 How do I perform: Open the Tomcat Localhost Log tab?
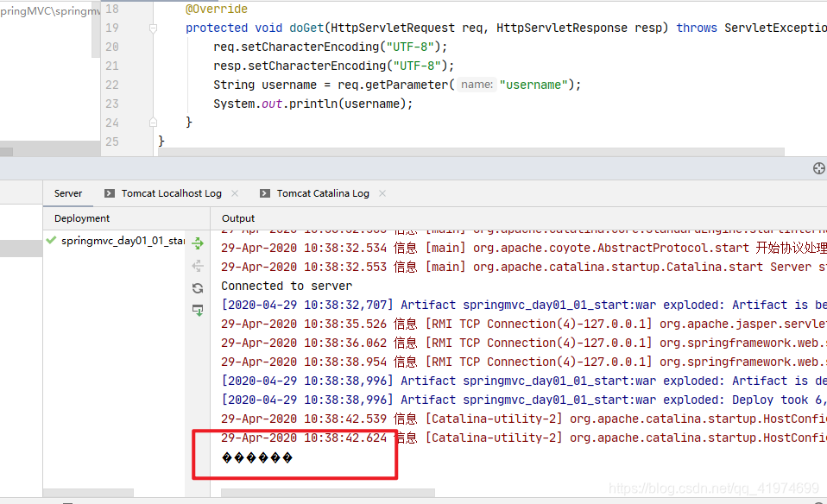point(172,193)
